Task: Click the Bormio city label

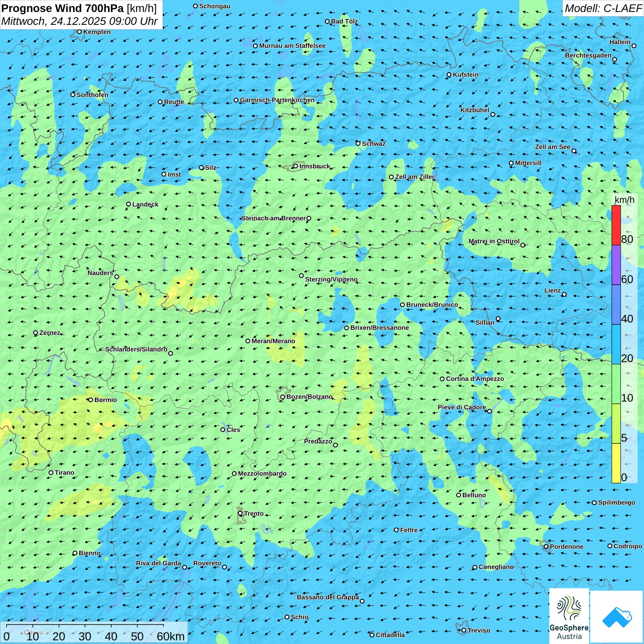Action: point(105,400)
